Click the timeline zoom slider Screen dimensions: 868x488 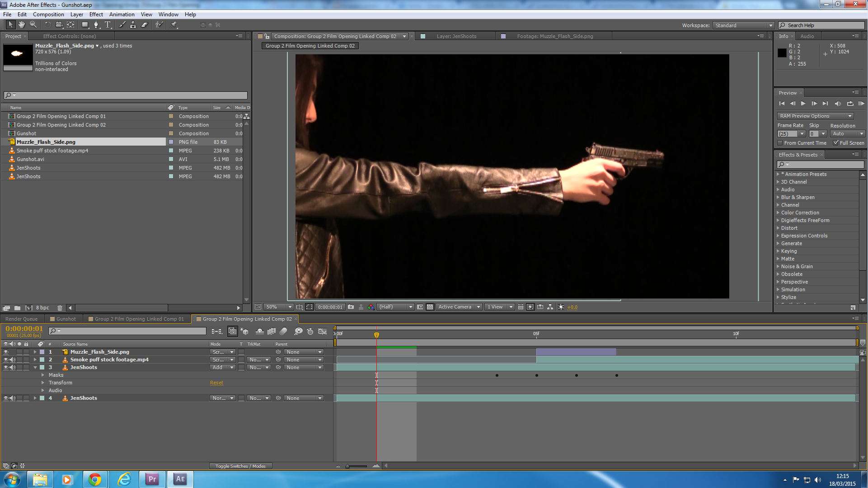(x=357, y=466)
